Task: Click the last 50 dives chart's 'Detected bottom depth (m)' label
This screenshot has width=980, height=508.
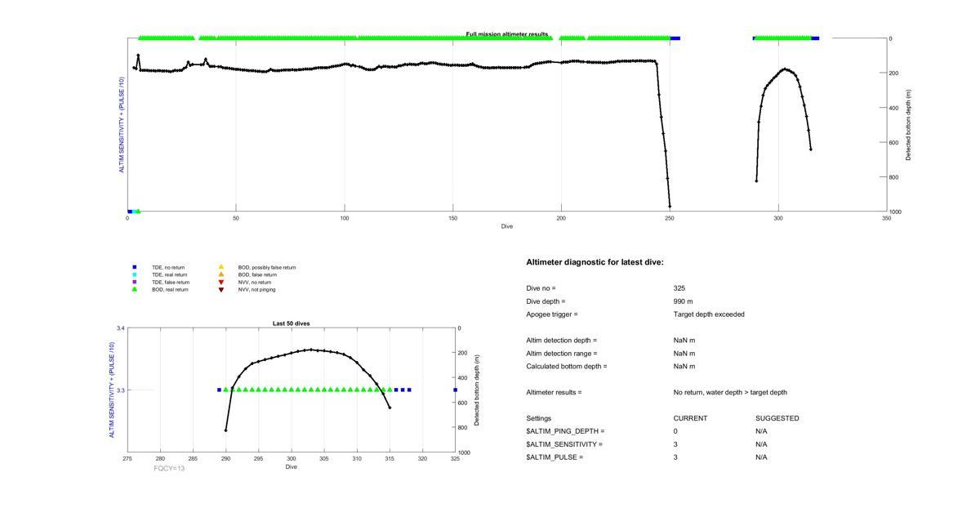Action: tap(476, 390)
